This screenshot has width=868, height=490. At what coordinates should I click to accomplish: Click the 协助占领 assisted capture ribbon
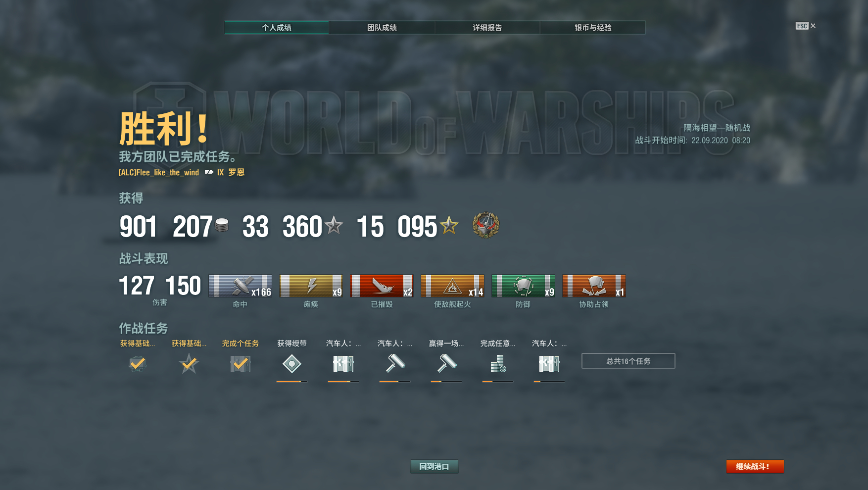594,286
